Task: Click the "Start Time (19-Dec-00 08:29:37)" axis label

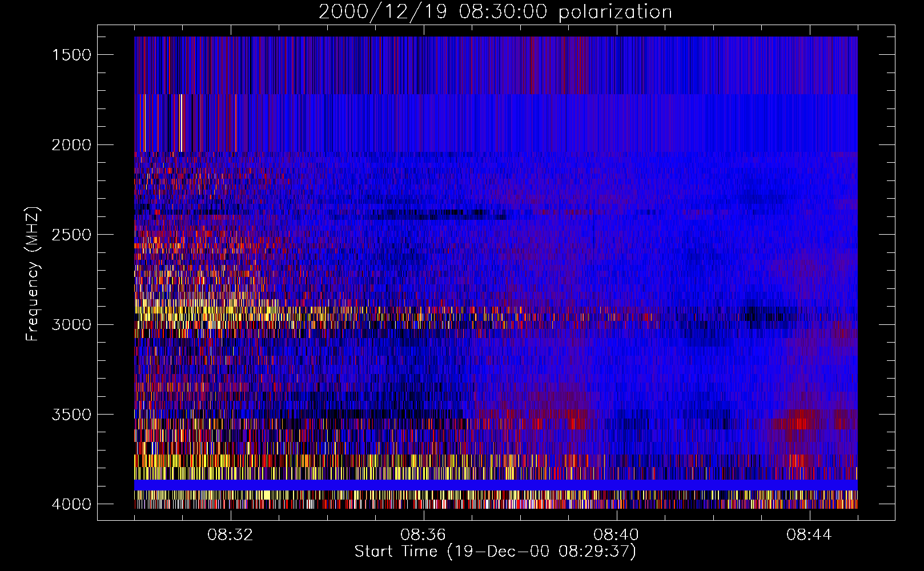Action: point(495,552)
